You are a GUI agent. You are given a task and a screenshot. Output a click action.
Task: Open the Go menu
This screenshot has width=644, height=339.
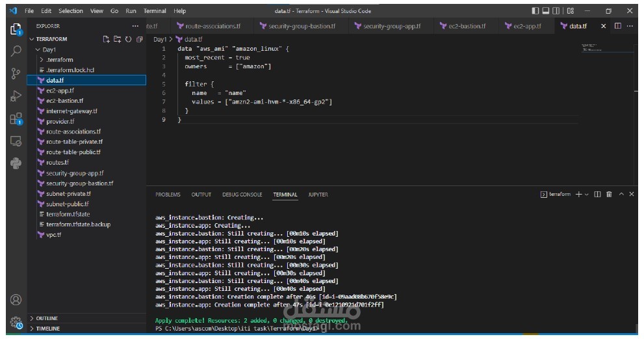tap(114, 11)
